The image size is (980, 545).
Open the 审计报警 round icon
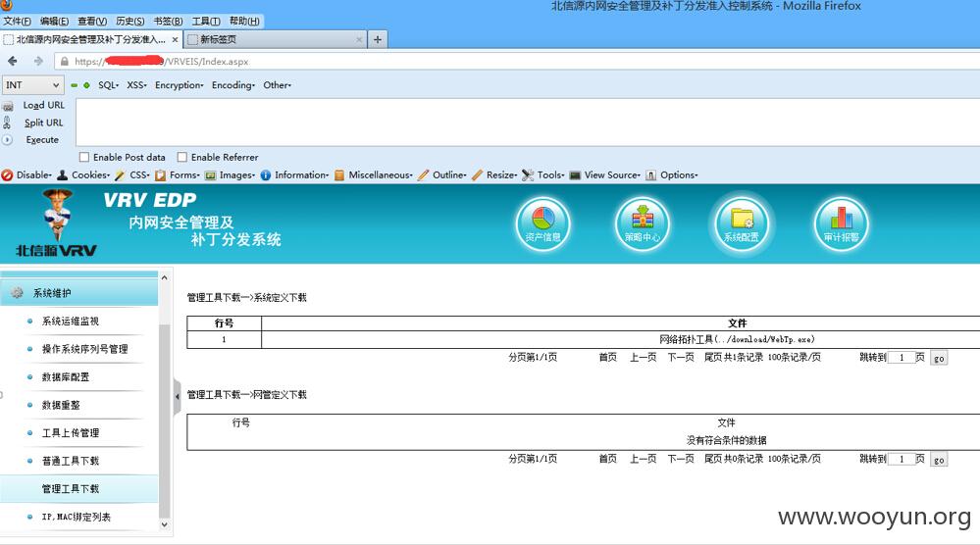click(x=842, y=223)
